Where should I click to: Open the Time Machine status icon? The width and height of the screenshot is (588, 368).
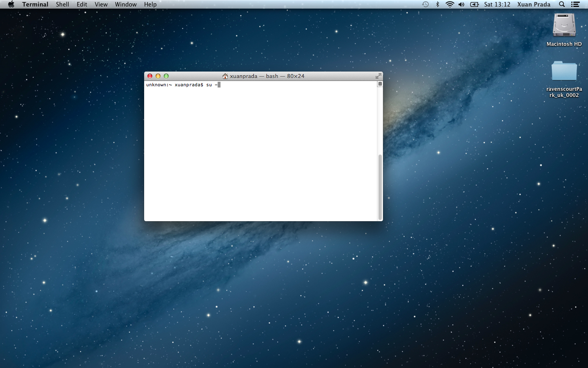click(x=425, y=4)
